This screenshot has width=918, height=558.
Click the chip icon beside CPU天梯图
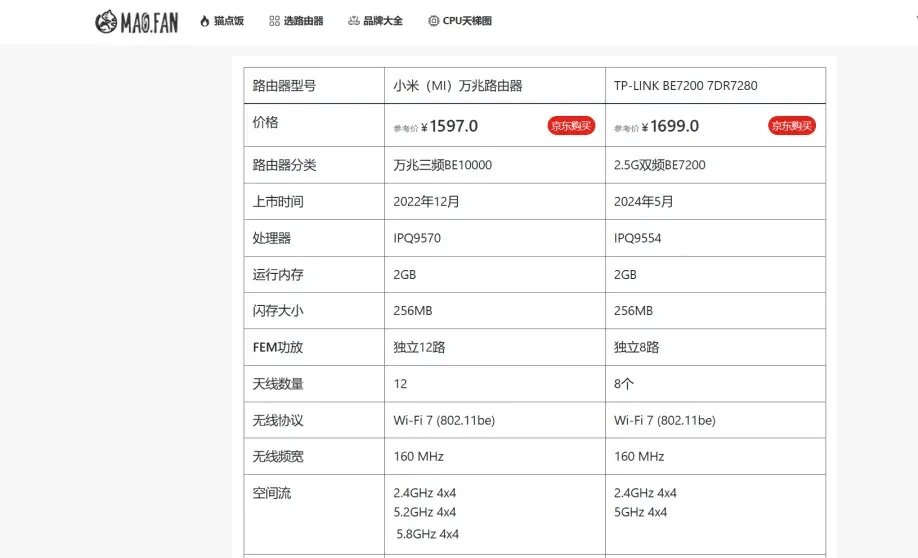coord(433,21)
